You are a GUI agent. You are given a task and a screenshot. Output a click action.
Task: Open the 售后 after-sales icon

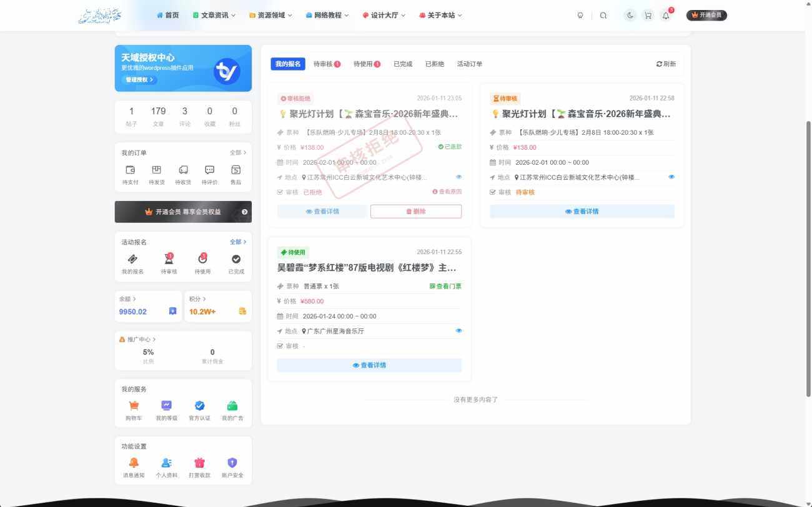pyautogui.click(x=235, y=169)
